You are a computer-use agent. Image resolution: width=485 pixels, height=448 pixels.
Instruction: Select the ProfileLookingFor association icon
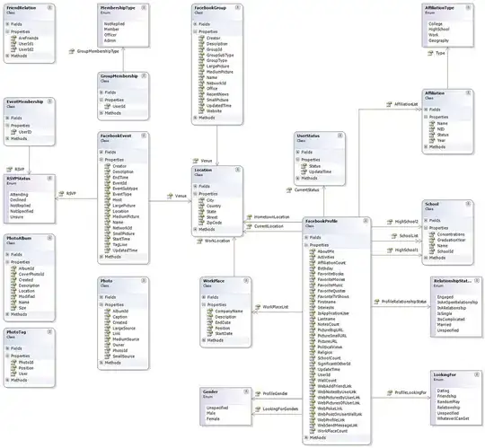(x=390, y=392)
